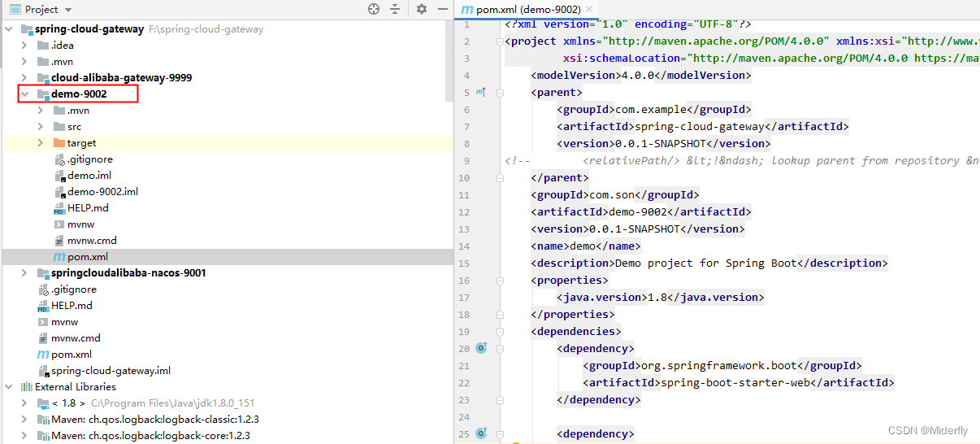
Task: Expand the springcloudalibaba-nacos-9001 module
Action: (24, 273)
